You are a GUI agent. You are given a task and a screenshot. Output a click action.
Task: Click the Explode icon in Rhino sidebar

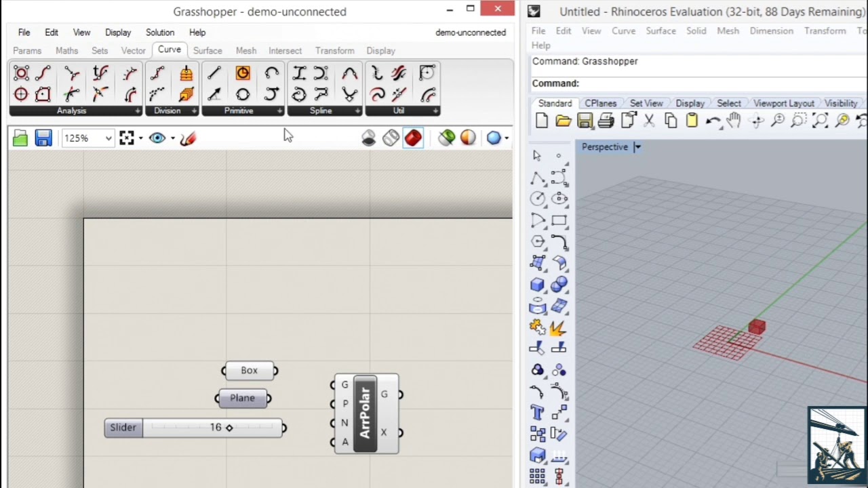(559, 328)
